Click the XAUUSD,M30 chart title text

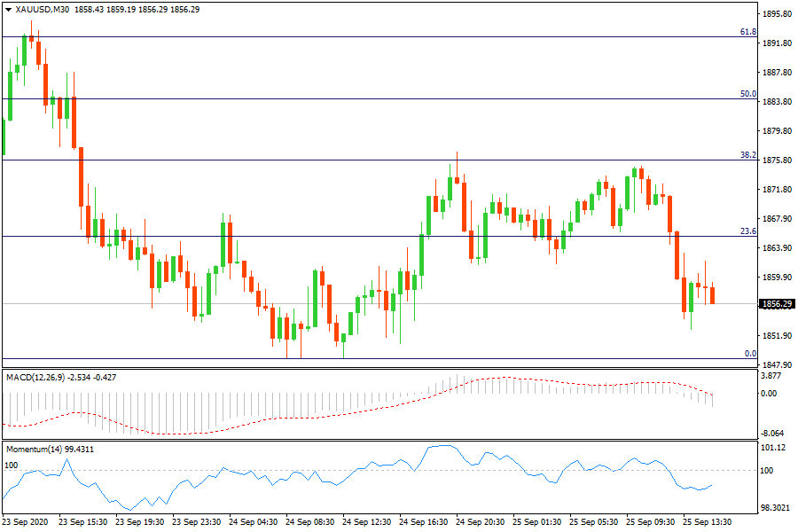(x=43, y=10)
